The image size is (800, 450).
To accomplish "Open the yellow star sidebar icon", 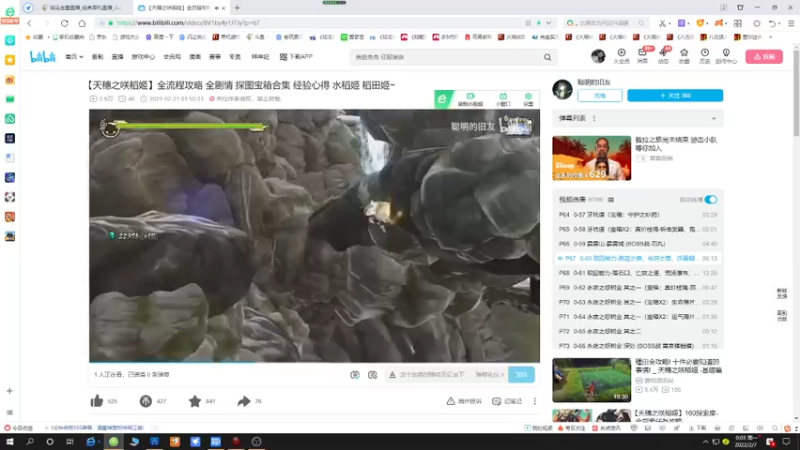I will [x=10, y=60].
